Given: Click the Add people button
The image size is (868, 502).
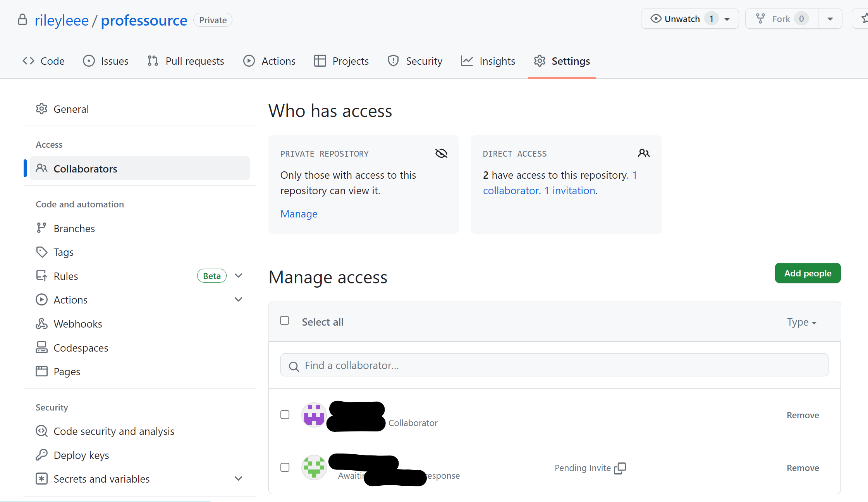Looking at the screenshot, I should coord(808,273).
